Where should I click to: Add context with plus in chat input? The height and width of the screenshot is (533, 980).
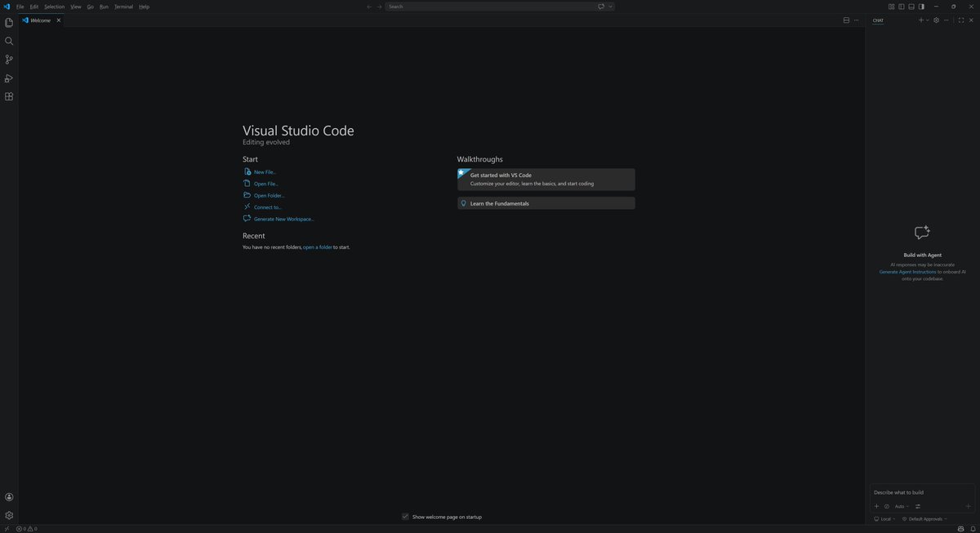876,506
